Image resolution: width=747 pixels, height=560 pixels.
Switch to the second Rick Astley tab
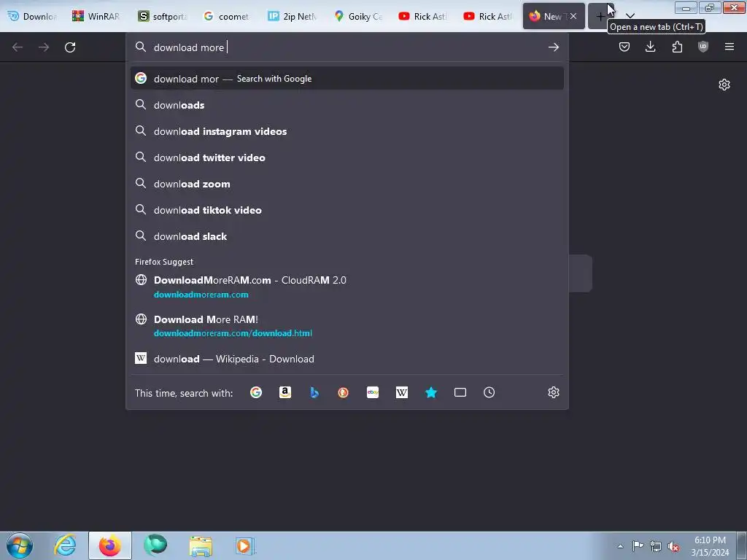(x=487, y=16)
